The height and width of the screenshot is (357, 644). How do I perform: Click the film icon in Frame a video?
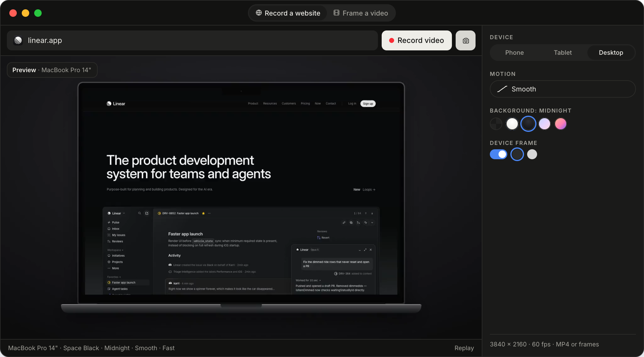point(336,13)
